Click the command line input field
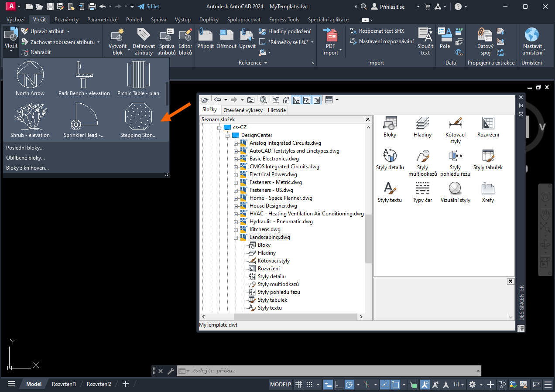Viewport: 555px width, 392px height. pos(329,371)
